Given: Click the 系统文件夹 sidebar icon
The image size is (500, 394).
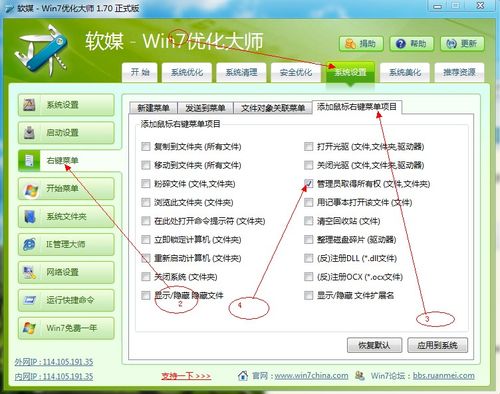Looking at the screenshot, I should tap(29, 217).
